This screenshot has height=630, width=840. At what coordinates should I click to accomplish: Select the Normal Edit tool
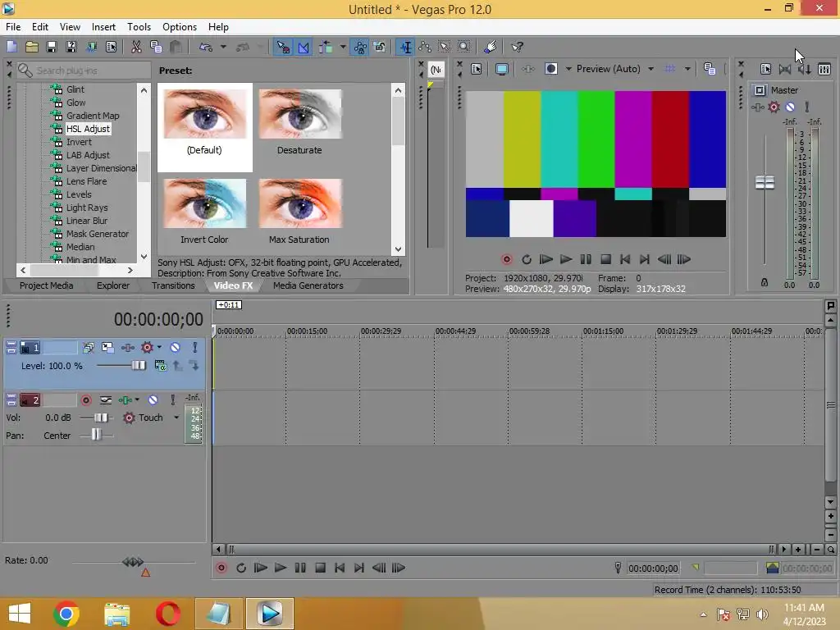click(406, 47)
